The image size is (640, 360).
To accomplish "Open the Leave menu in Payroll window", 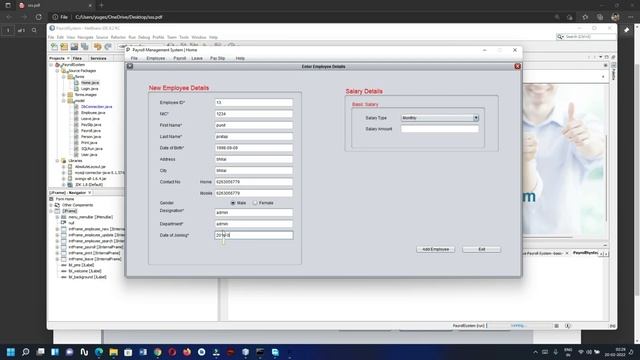I will [197, 58].
